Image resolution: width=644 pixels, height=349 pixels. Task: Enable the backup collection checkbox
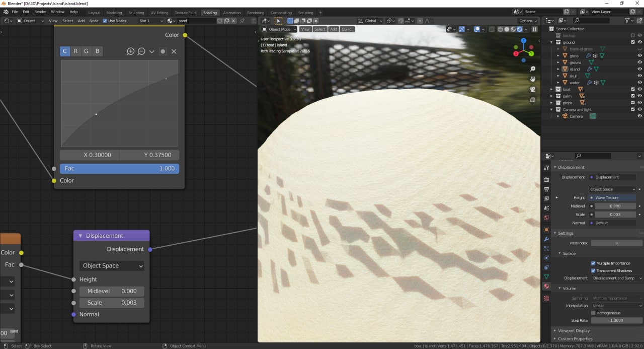click(x=633, y=36)
